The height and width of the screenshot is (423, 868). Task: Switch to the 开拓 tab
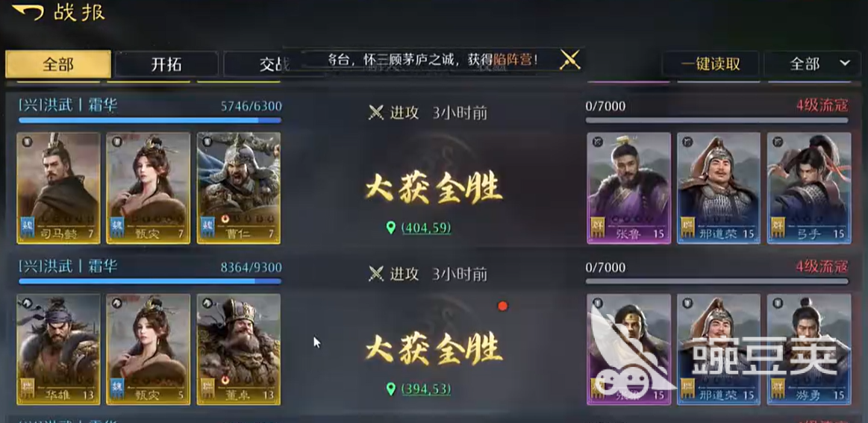pyautogui.click(x=166, y=64)
